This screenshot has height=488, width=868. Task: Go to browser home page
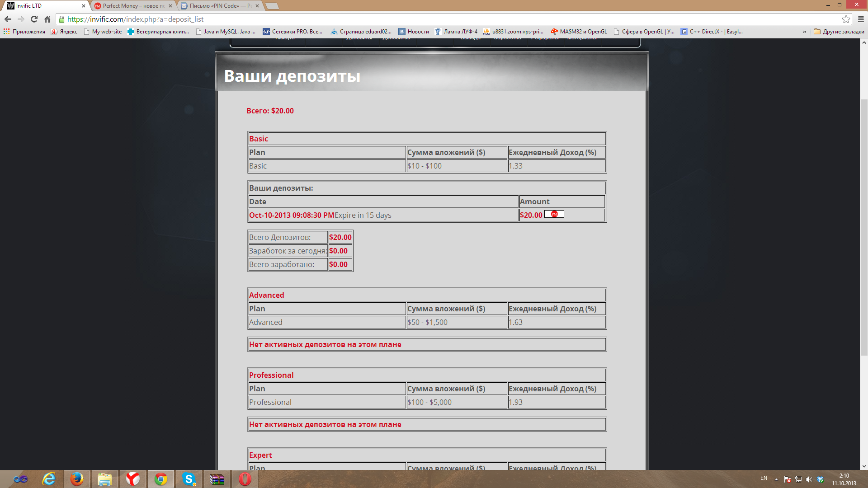click(47, 19)
